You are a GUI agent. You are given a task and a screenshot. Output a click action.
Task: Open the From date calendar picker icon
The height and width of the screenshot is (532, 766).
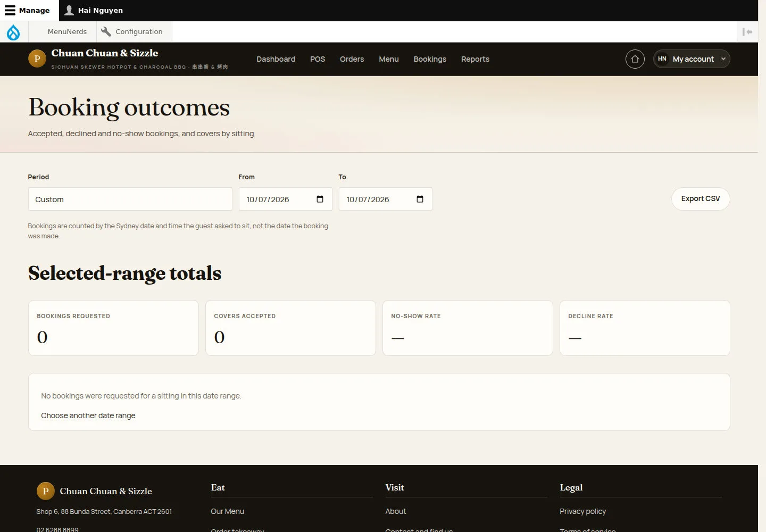point(320,199)
